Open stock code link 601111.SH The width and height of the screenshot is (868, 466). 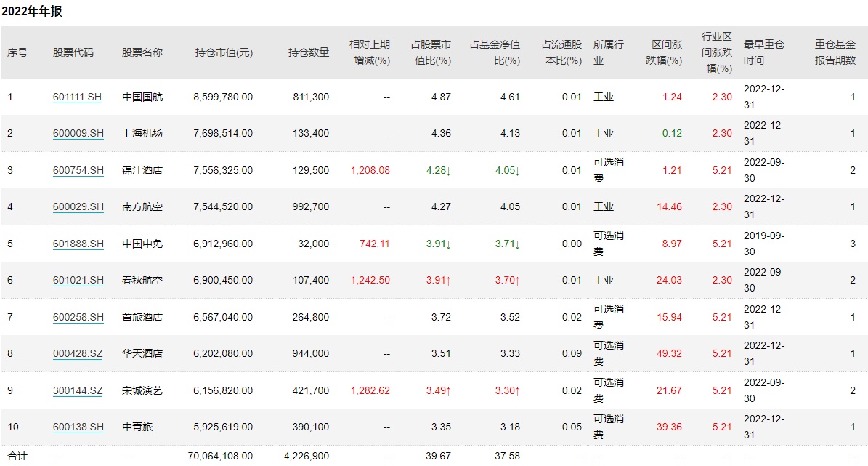click(x=78, y=97)
